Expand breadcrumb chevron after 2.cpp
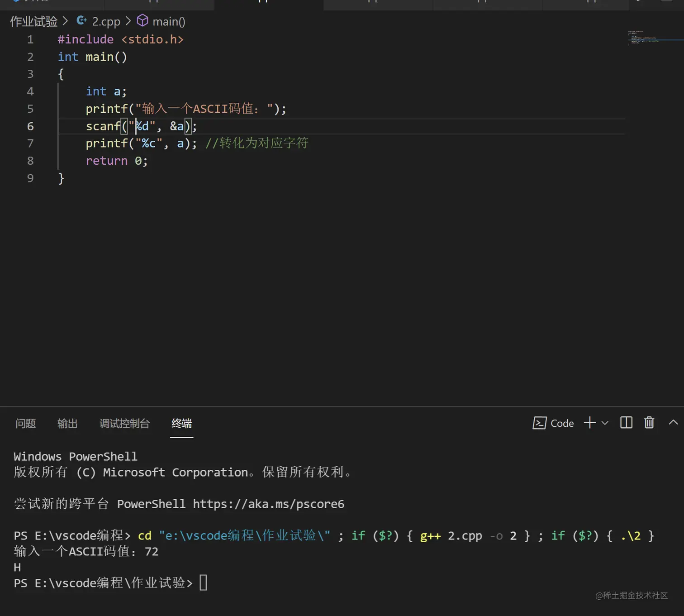 coord(128,21)
